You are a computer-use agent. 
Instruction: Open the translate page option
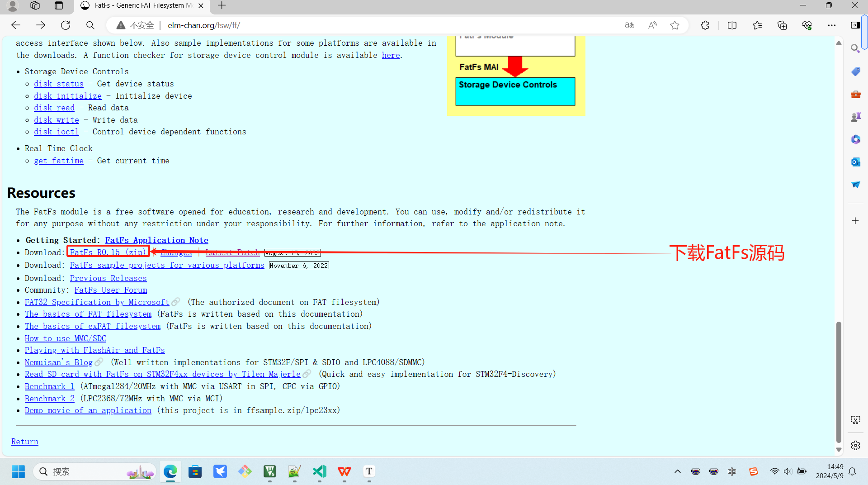pos(629,25)
